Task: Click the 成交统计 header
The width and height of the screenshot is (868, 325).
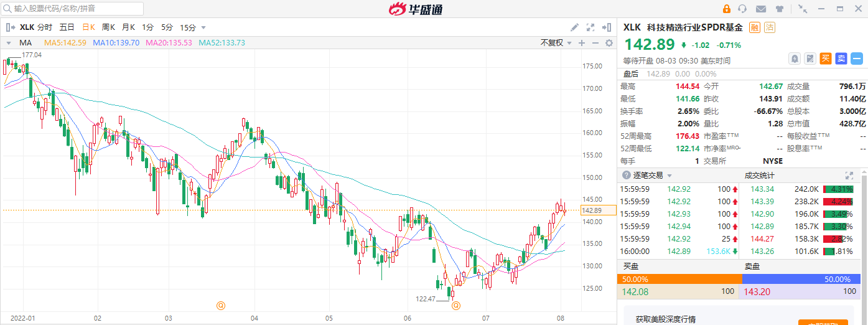Action: tap(760, 176)
